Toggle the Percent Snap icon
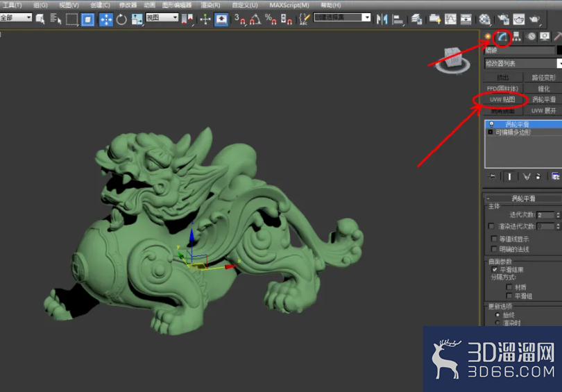The image size is (562, 392). click(271, 19)
